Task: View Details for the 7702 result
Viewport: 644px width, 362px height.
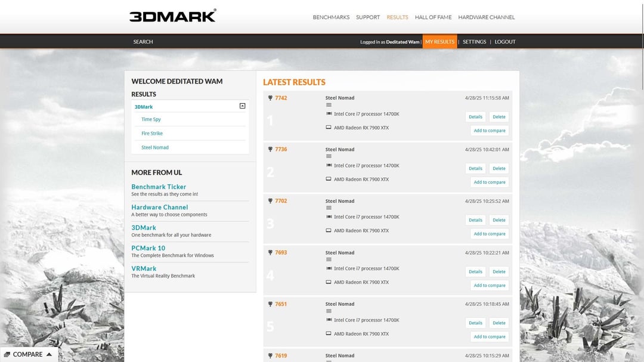Action: pyautogui.click(x=476, y=220)
